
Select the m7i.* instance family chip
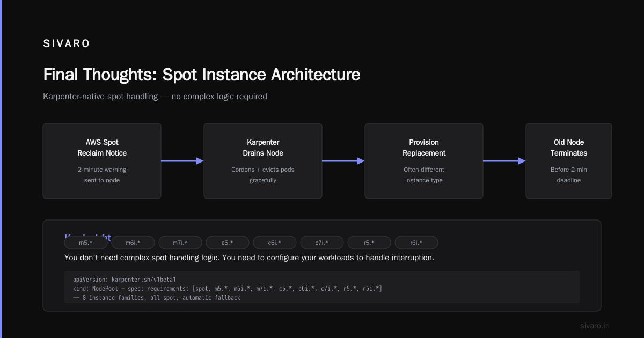[180, 243]
